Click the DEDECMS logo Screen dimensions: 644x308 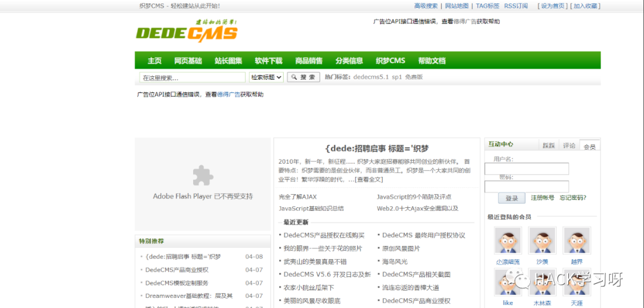coord(187,31)
